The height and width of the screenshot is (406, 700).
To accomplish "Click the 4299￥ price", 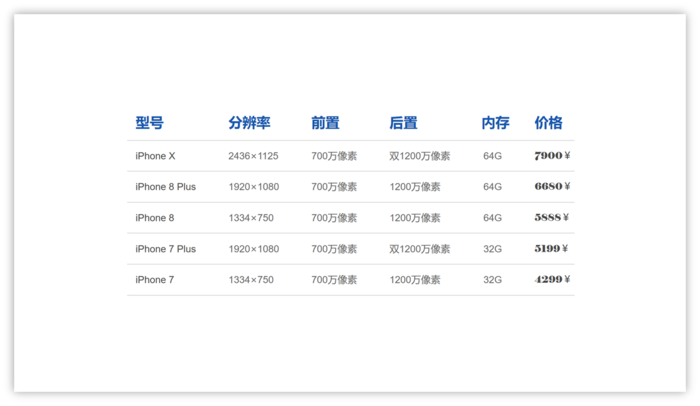I will point(552,279).
